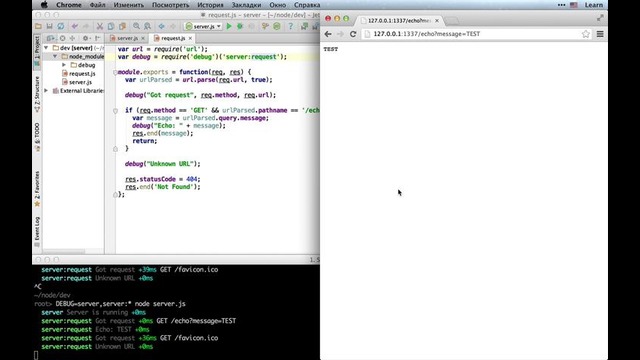
Task: Open the 1: Project tool window tab
Action: (x=37, y=51)
